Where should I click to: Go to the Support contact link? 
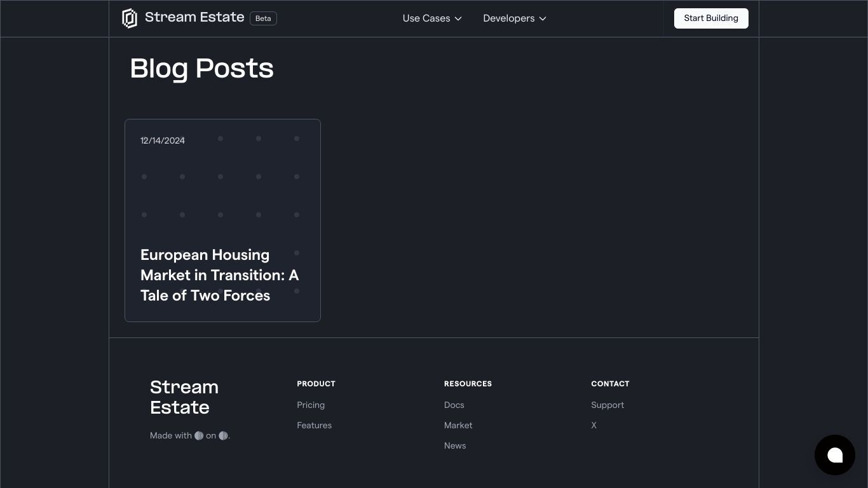click(x=607, y=405)
